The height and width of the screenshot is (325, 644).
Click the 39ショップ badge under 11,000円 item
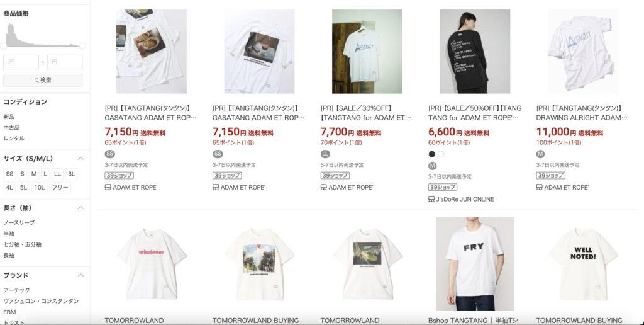(x=550, y=175)
